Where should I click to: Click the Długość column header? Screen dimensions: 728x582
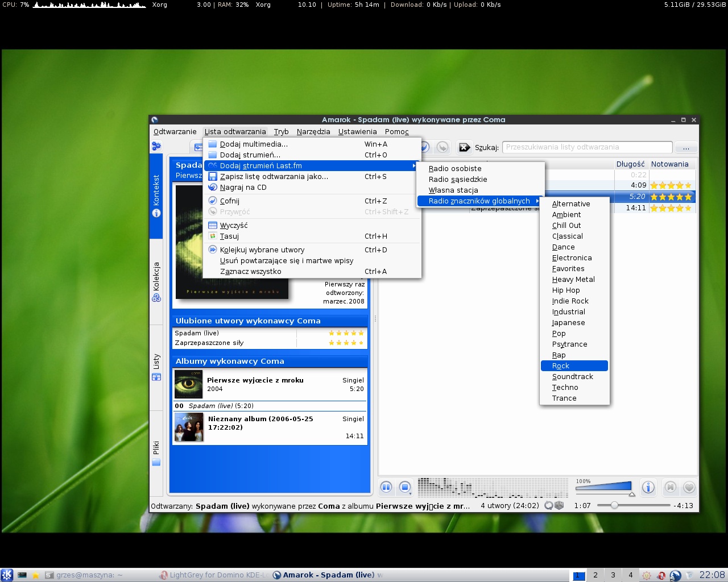click(631, 164)
